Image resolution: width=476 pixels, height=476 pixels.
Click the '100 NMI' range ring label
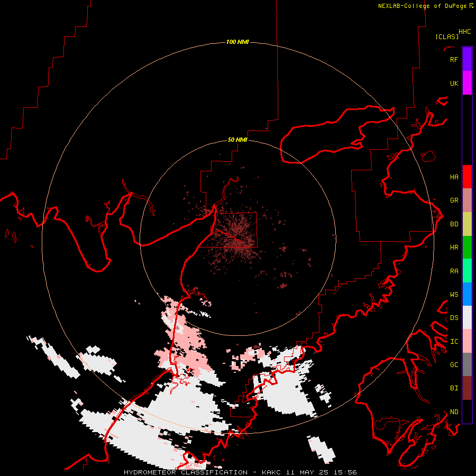point(237,42)
